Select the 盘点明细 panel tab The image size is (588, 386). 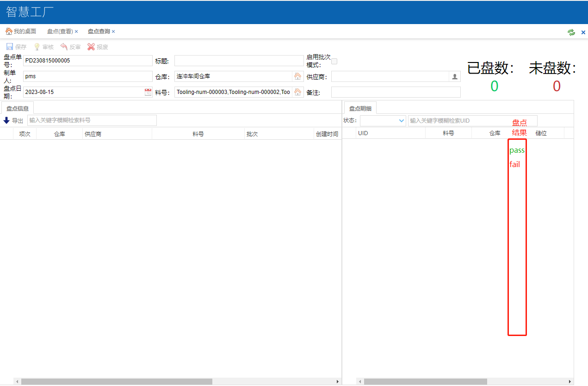point(360,108)
